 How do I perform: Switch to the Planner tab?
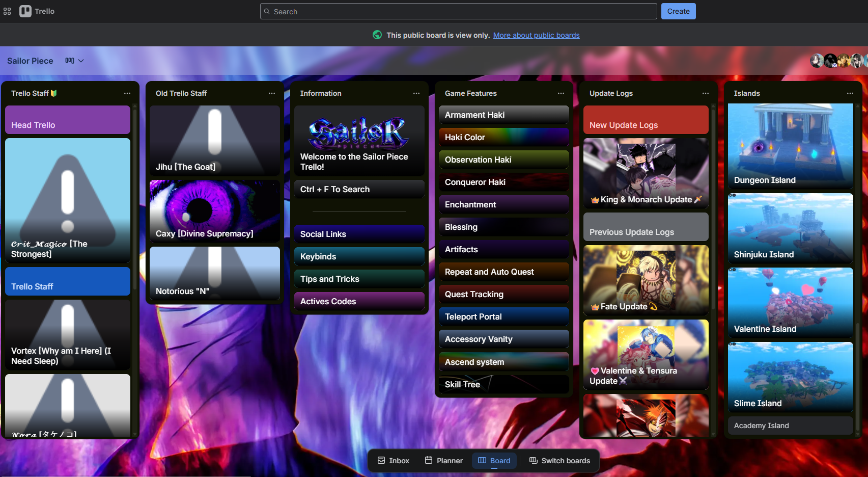click(x=443, y=460)
